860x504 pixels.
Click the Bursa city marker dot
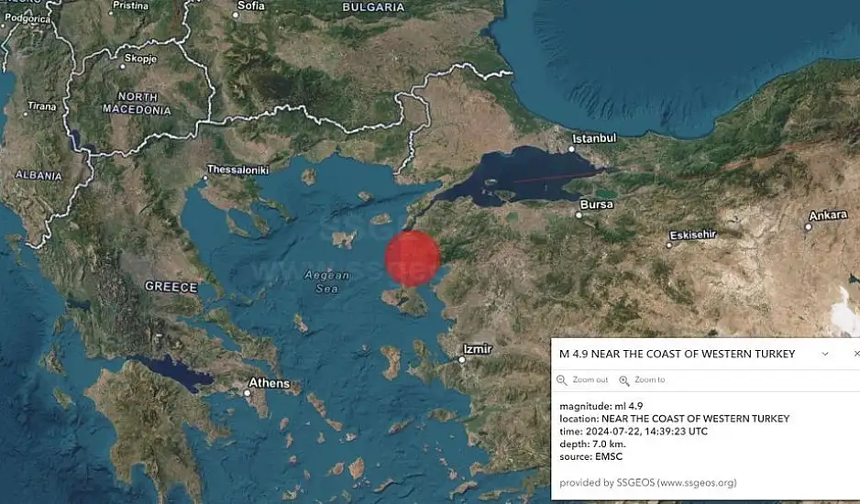(579, 215)
